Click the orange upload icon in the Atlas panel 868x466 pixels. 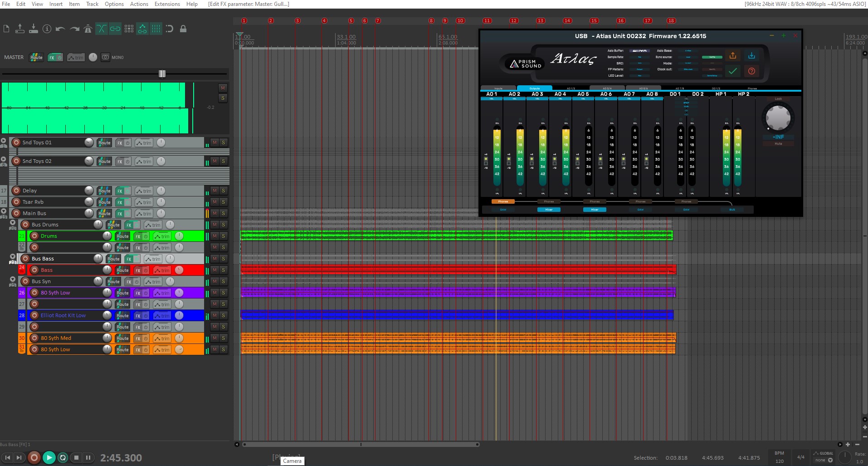click(x=733, y=56)
